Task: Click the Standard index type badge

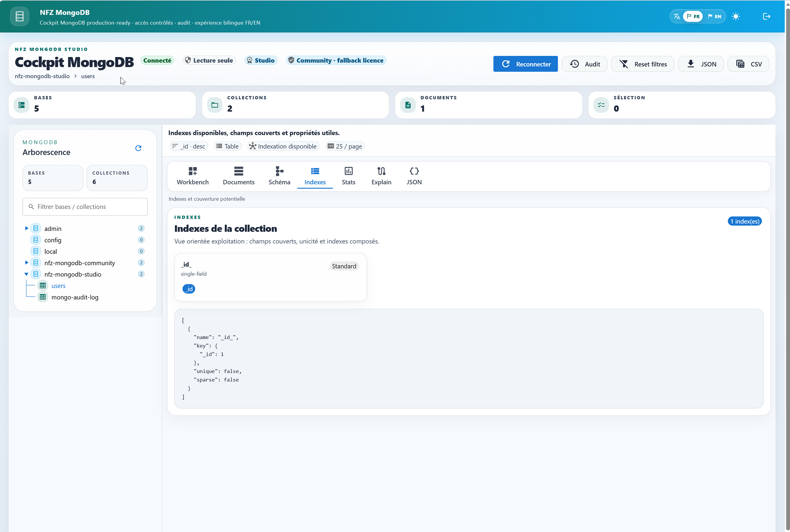Action: point(344,266)
